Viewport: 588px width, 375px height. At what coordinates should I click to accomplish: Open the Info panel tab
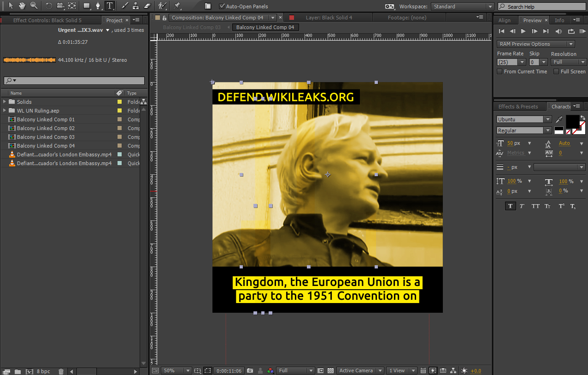(559, 20)
